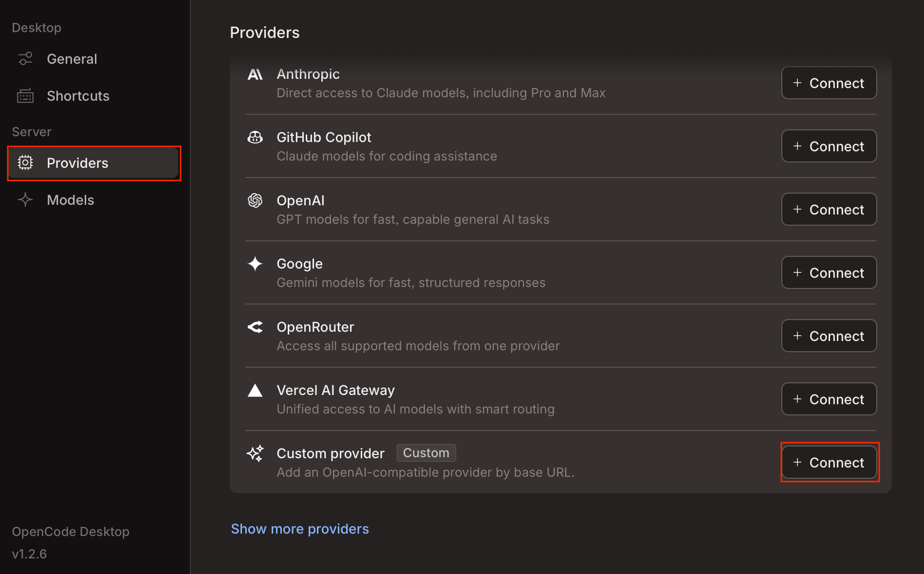Click the OpenAI logo icon

click(x=255, y=200)
